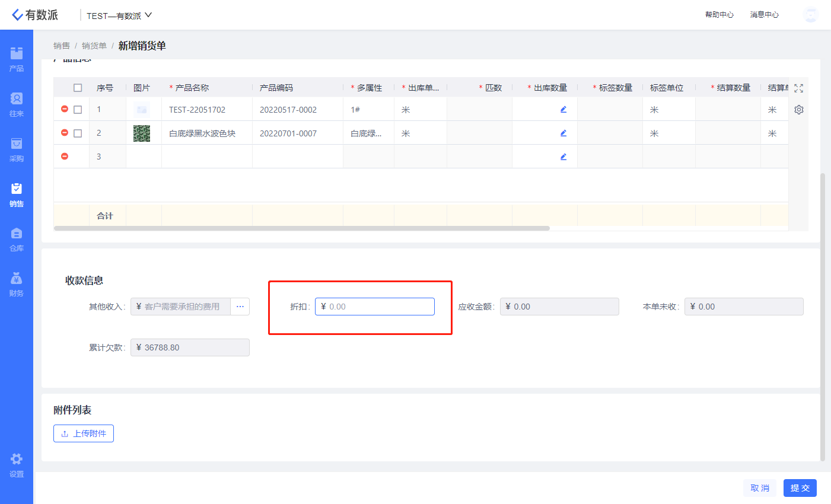Click row 2 product thumbnail image

click(x=142, y=133)
